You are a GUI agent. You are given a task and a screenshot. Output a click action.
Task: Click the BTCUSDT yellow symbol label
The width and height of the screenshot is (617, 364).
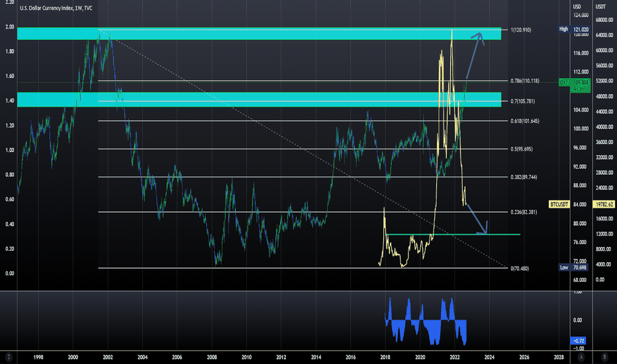(x=559, y=205)
